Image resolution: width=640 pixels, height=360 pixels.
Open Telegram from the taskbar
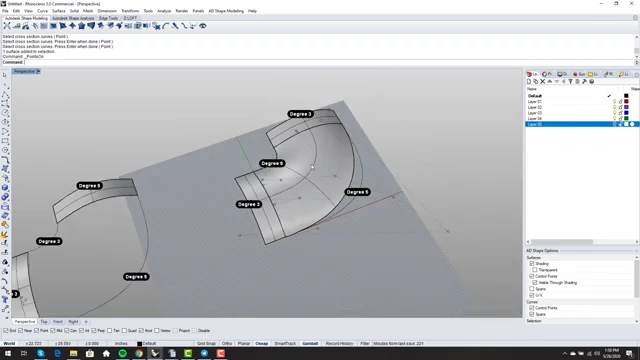pyautogui.click(x=204, y=353)
